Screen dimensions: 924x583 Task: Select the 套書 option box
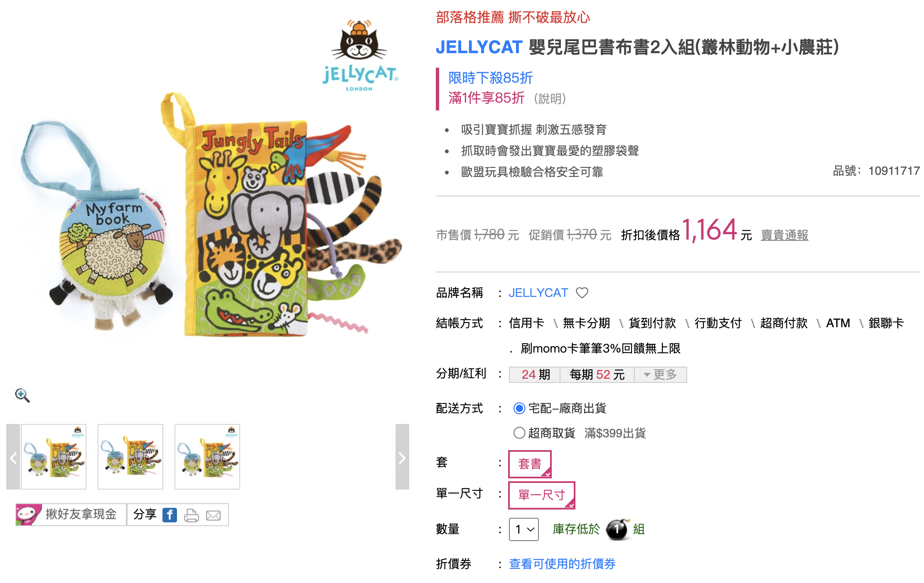[530, 464]
